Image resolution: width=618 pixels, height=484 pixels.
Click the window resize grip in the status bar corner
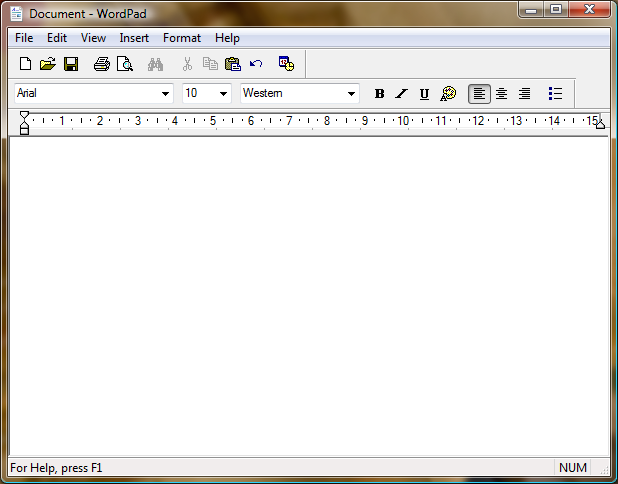603,469
